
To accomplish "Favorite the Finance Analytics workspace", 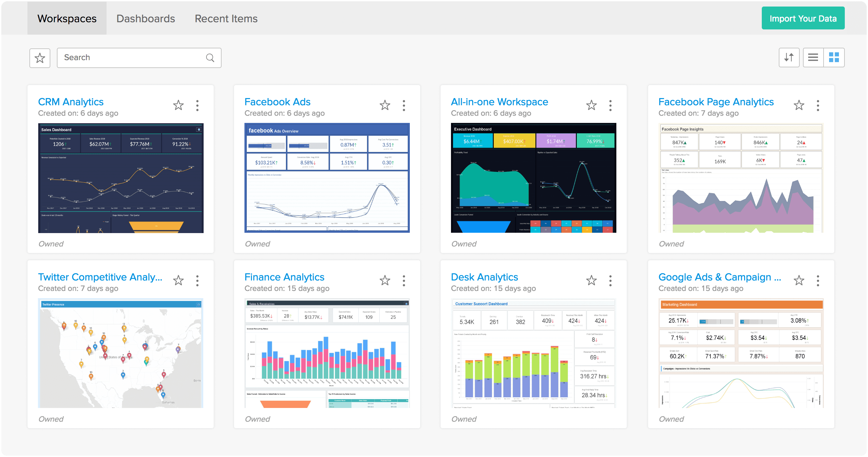I will tap(384, 280).
